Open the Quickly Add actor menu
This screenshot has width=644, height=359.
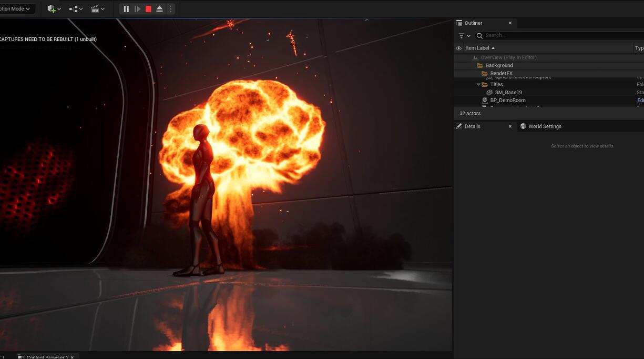pos(51,8)
